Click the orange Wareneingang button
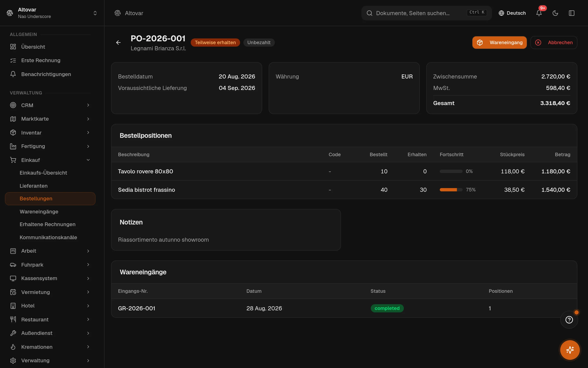588x368 pixels. coord(499,43)
